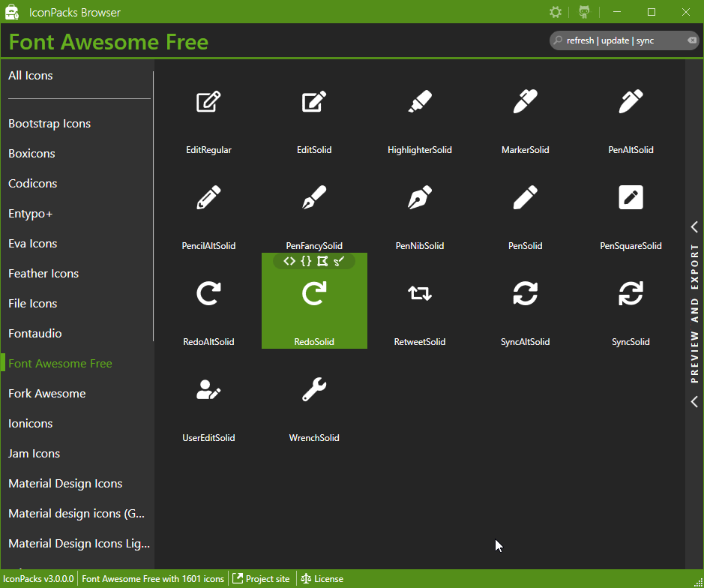The image size is (704, 588).
Task: Switch to Ionicons pack
Action: point(30,424)
